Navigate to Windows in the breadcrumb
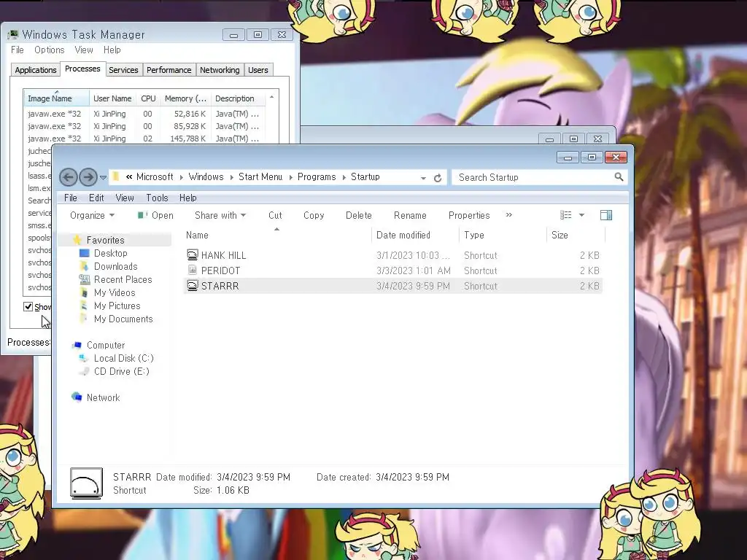The height and width of the screenshot is (560, 747). click(x=206, y=176)
